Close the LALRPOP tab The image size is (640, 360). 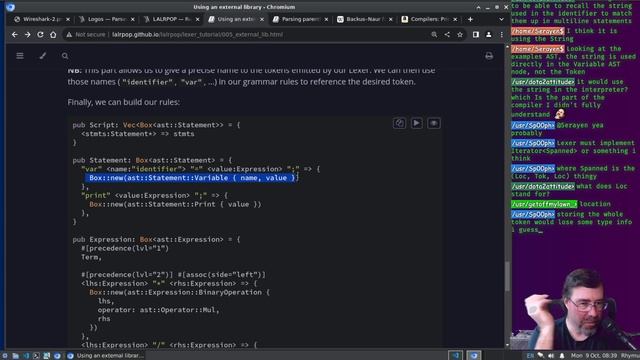click(198, 19)
